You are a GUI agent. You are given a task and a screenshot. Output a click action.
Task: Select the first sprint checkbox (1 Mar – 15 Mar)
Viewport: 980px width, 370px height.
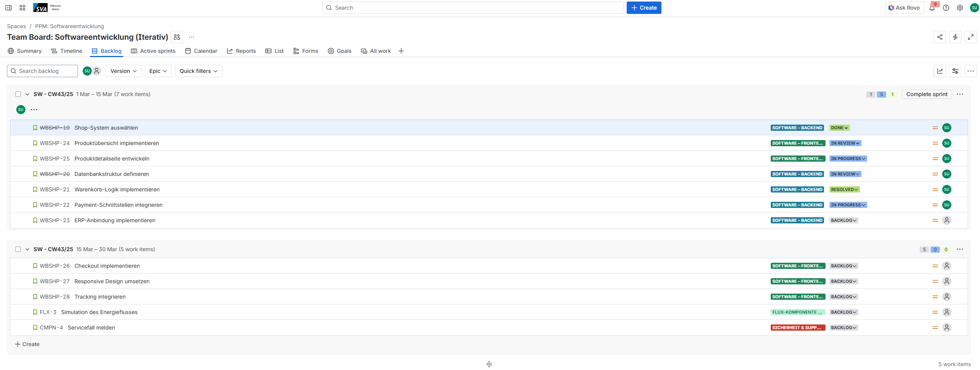tap(18, 94)
